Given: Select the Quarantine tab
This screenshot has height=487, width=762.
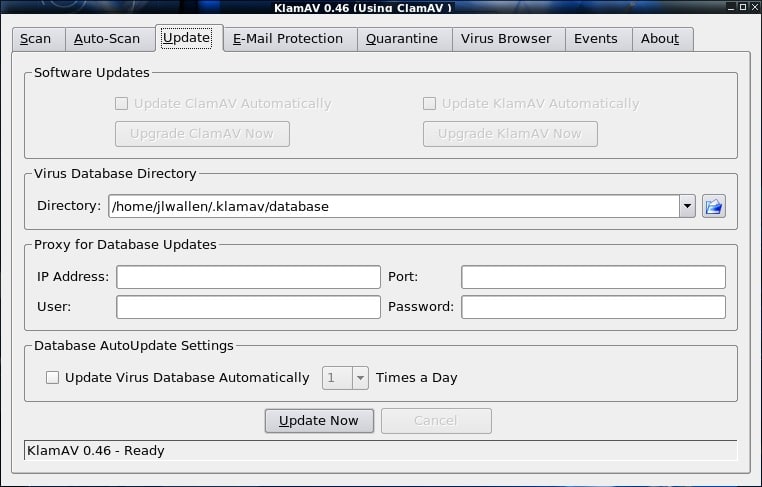Looking at the screenshot, I should (401, 39).
